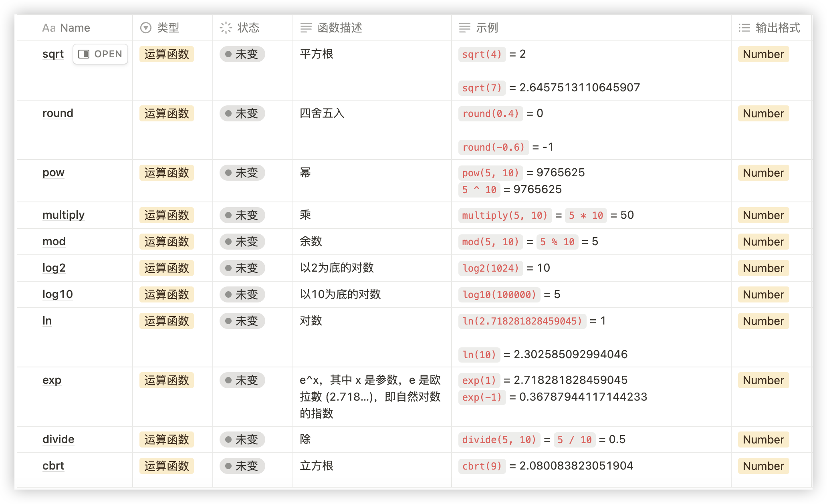The height and width of the screenshot is (504, 827).
Task: Click the OPEN button on the sqrt row
Action: click(100, 54)
